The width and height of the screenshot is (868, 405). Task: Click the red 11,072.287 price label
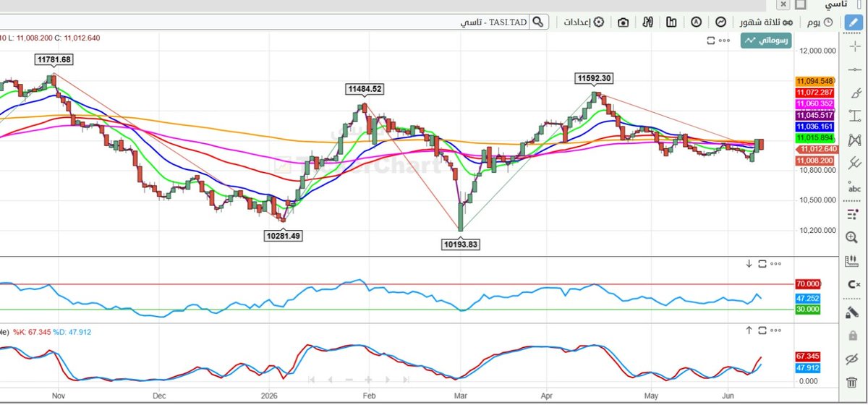coord(815,93)
